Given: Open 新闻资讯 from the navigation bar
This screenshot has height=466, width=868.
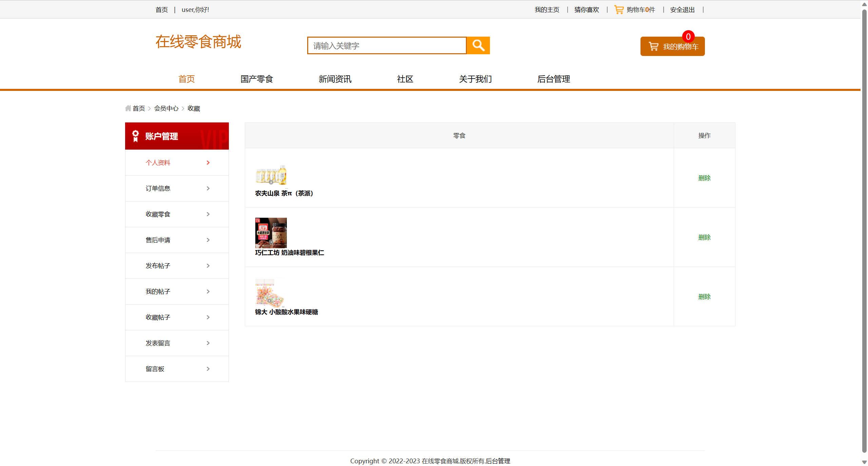Looking at the screenshot, I should click(335, 79).
